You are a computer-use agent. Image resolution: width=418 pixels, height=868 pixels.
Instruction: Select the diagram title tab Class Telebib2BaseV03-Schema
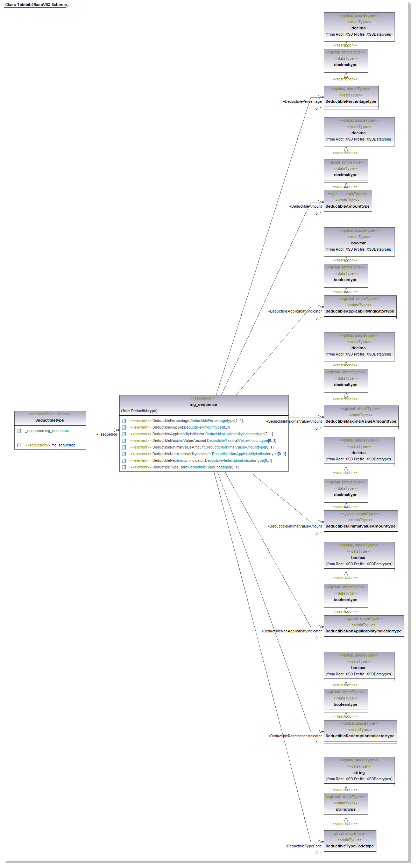click(36, 5)
